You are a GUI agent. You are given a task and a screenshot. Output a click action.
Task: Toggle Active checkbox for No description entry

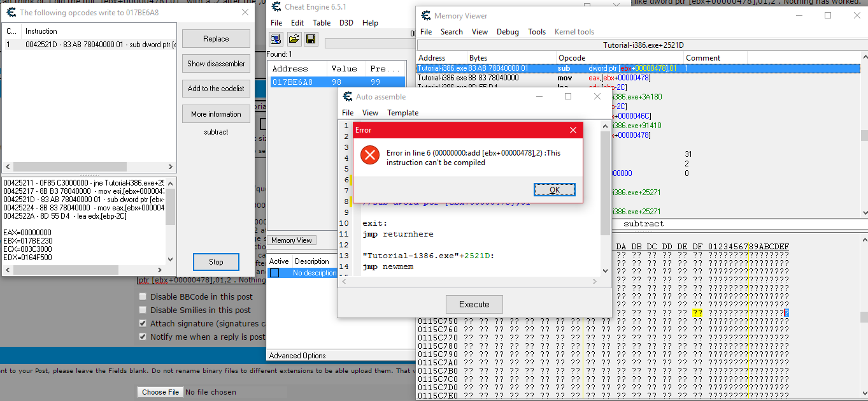(274, 273)
